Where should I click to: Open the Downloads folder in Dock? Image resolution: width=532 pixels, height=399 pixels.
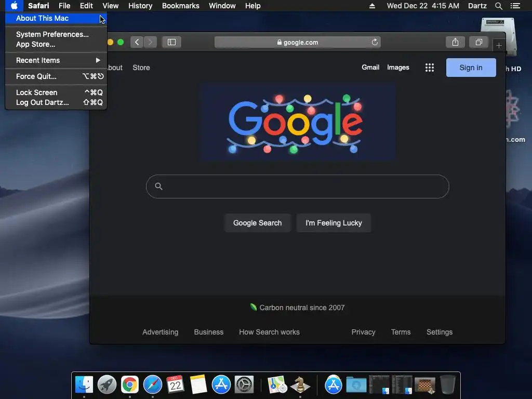pyautogui.click(x=356, y=385)
